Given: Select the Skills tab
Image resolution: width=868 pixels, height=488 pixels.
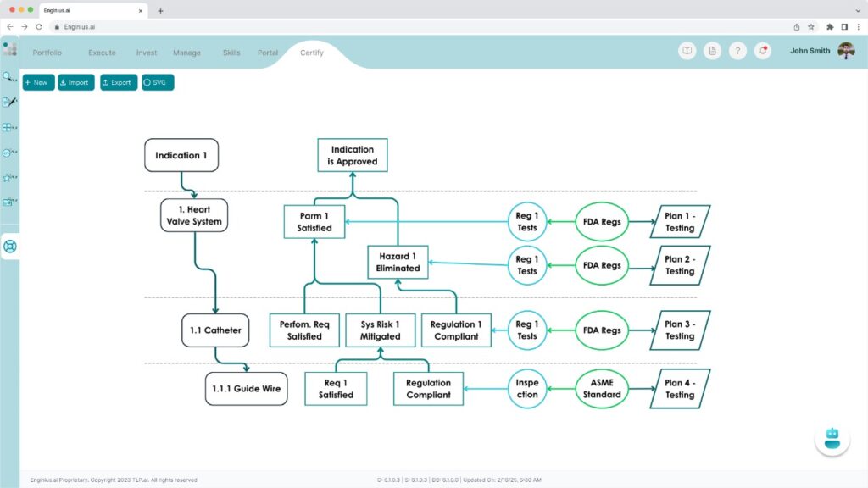Looking at the screenshot, I should click(x=231, y=53).
